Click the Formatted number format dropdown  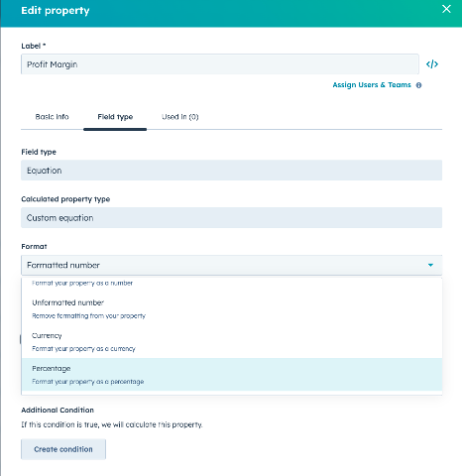click(x=231, y=265)
